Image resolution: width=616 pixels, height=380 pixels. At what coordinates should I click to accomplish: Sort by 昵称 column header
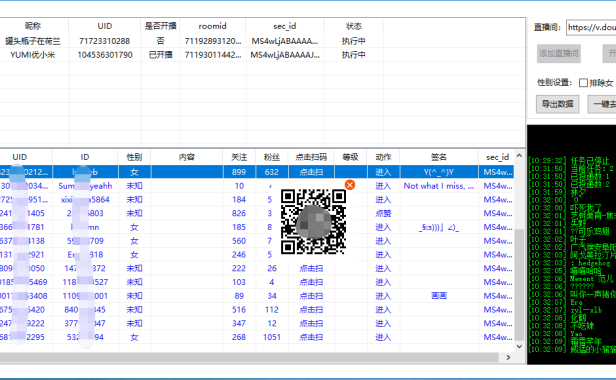[33, 26]
